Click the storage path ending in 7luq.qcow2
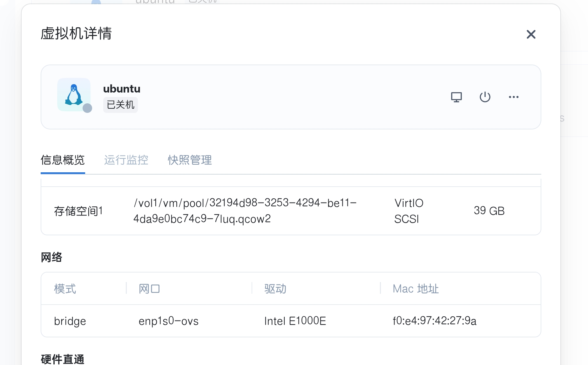The width and height of the screenshot is (588, 365). [x=245, y=210]
